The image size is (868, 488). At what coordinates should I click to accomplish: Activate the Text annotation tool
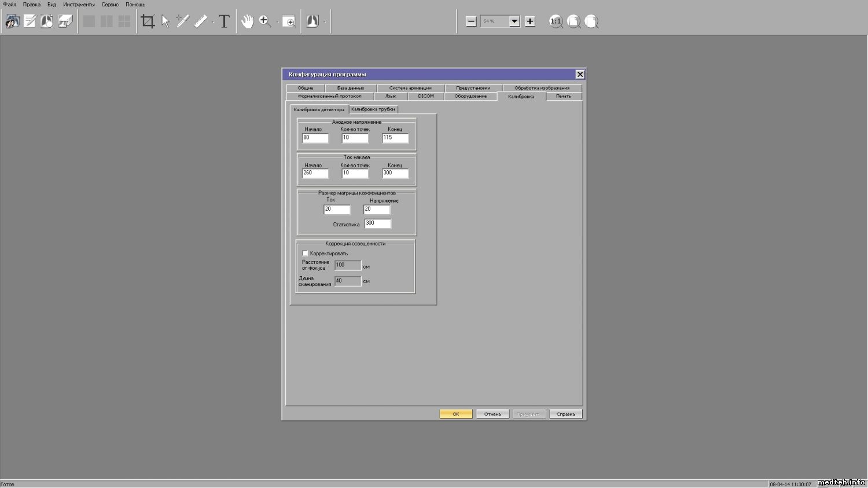[x=225, y=21]
